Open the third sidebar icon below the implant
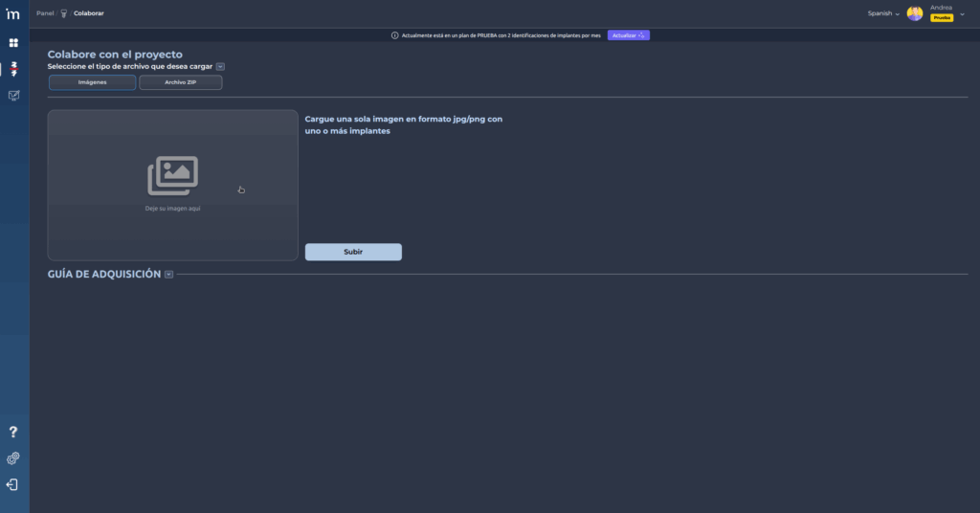The height and width of the screenshot is (513, 980). click(x=13, y=96)
